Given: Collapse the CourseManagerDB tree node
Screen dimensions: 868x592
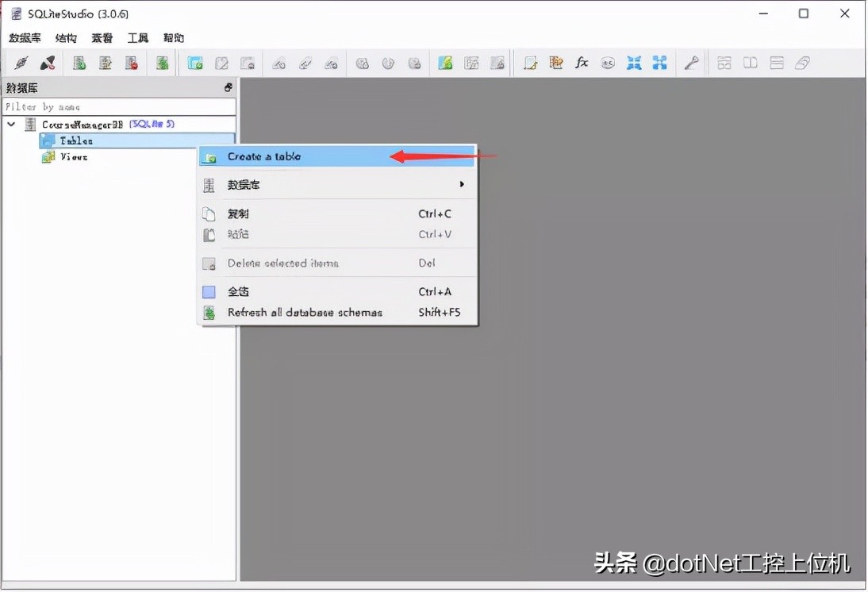Looking at the screenshot, I should (11, 124).
